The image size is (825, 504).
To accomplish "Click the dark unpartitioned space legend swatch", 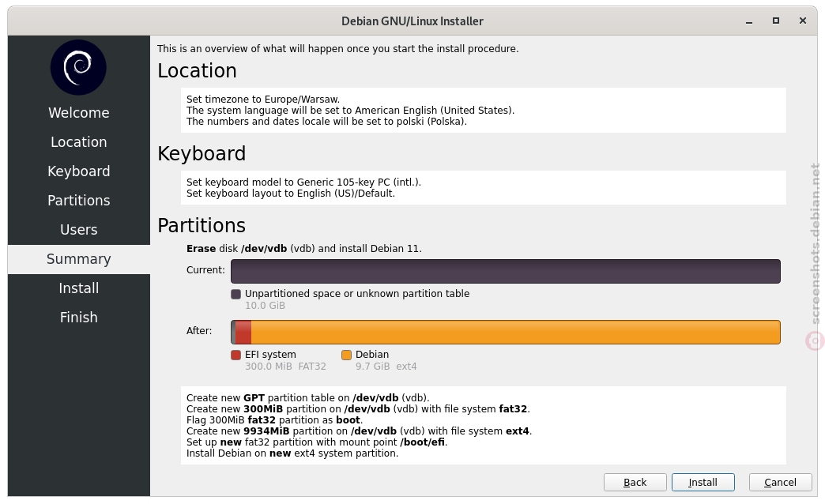I will click(235, 294).
